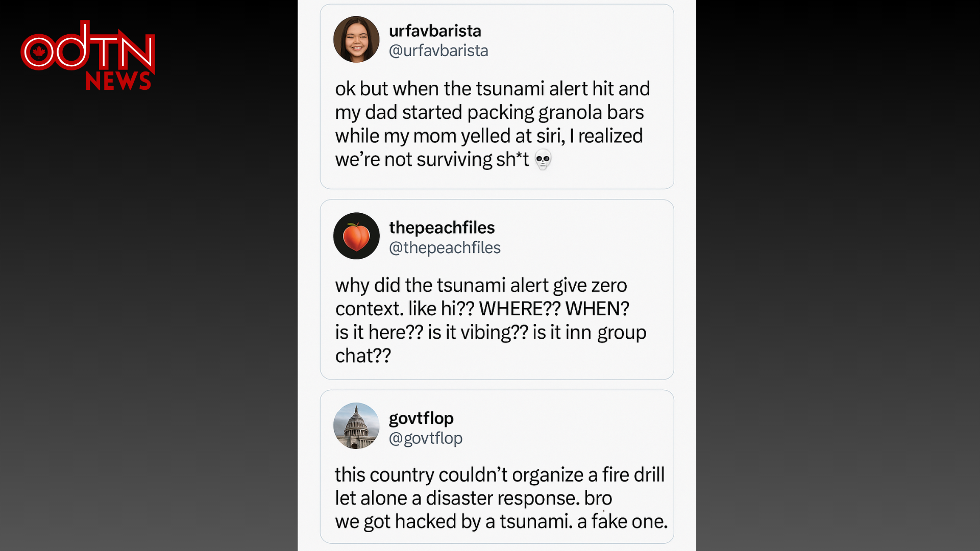Viewport: 980px width, 551px height.
Task: Click the @thepeachfiles handle
Action: [x=445, y=247]
